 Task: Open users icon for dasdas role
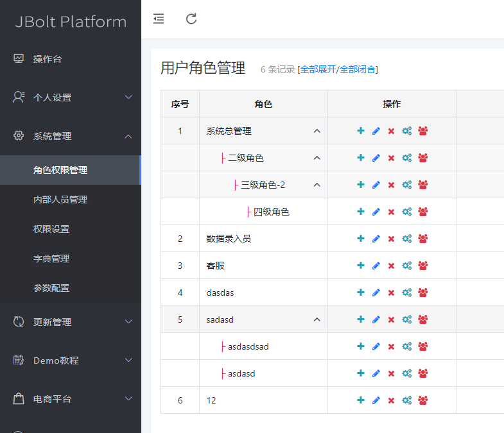[x=423, y=293]
